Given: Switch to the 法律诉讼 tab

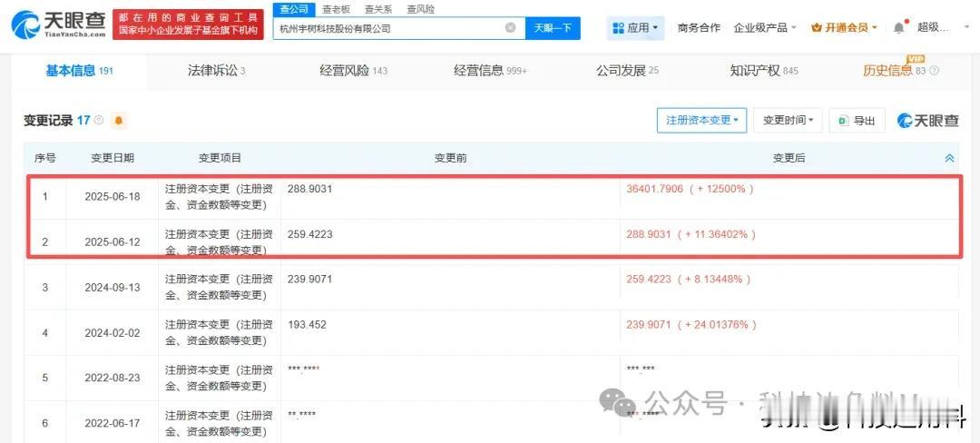Looking at the screenshot, I should pyautogui.click(x=216, y=71).
